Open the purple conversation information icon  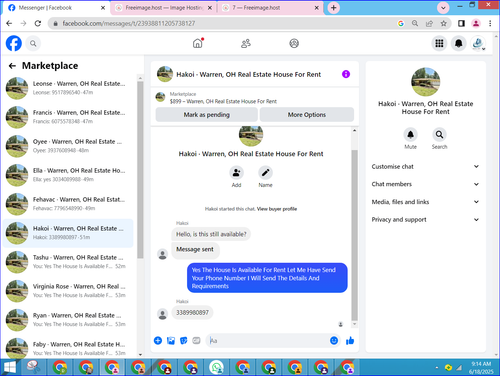(x=346, y=74)
